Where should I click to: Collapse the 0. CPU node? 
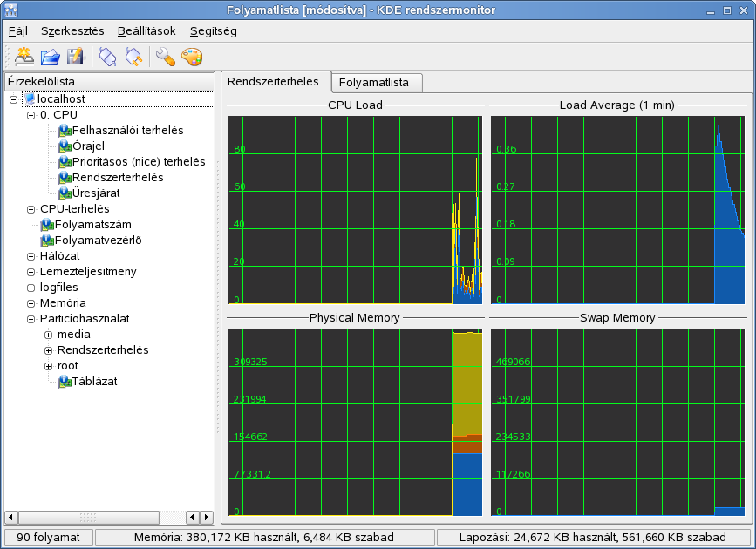31,115
